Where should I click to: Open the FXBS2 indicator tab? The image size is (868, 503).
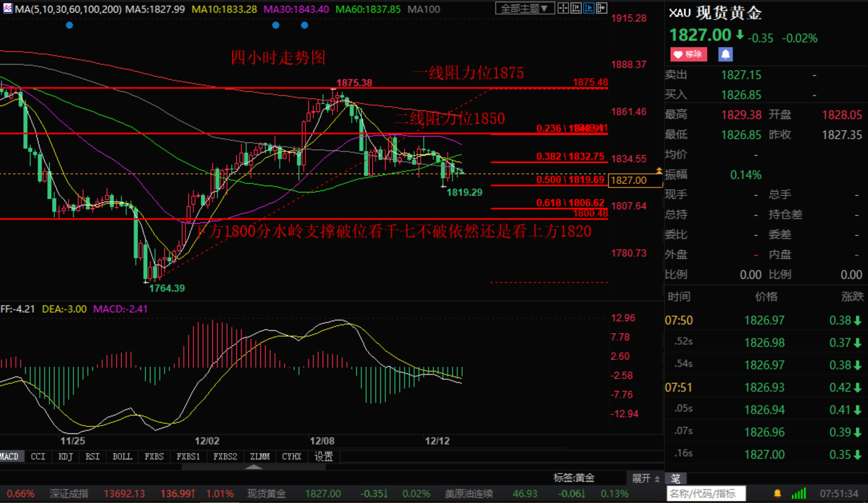225,457
